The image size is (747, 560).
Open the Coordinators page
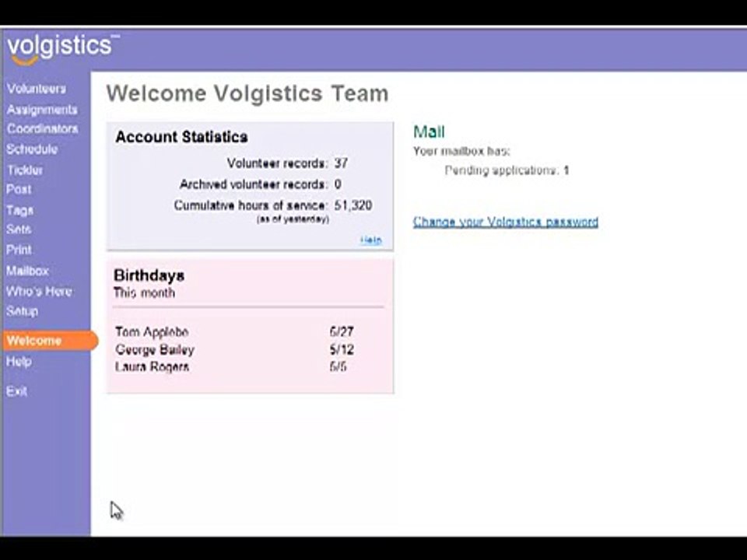(42, 128)
